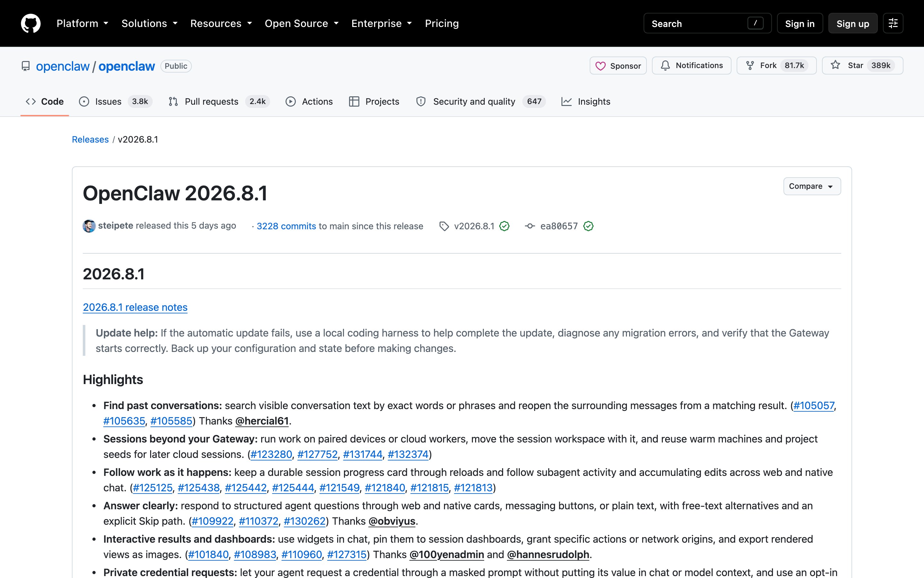Open pull request #121813
The image size is (924, 578).
tap(473, 488)
